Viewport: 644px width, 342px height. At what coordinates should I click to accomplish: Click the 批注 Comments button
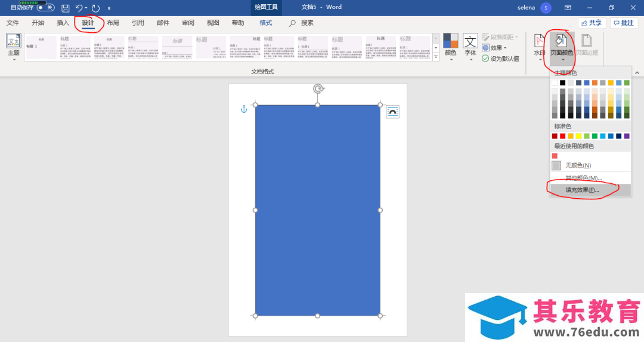click(624, 23)
